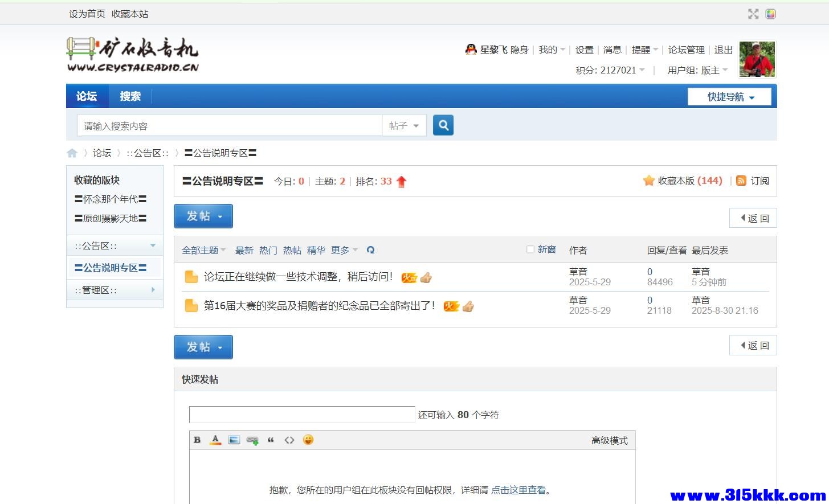Image resolution: width=829 pixels, height=504 pixels.
Task: Insert a hyperlink in the quick reply editor
Action: click(252, 440)
